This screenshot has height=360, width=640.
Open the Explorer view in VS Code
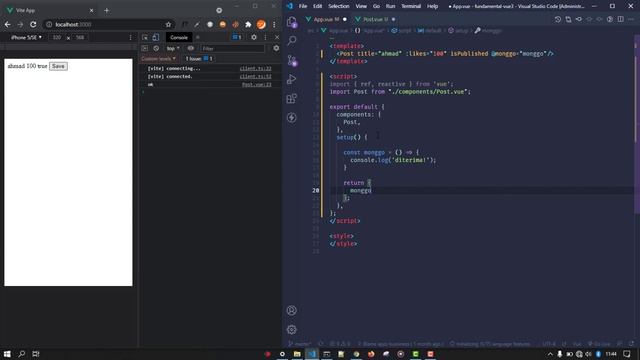[292, 22]
